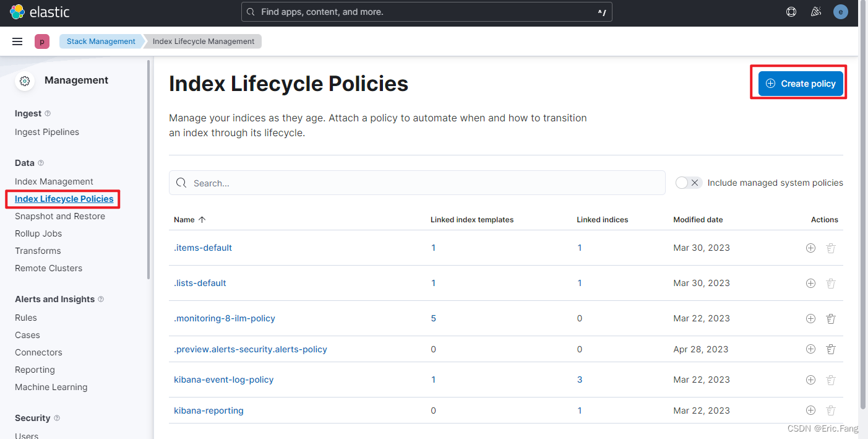Image resolution: width=868 pixels, height=439 pixels.
Task: Open Ingest Pipelines in sidebar
Action: 46,131
